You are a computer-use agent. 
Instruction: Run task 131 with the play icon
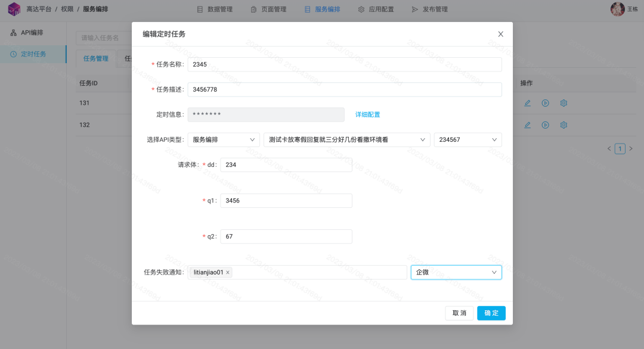546,103
